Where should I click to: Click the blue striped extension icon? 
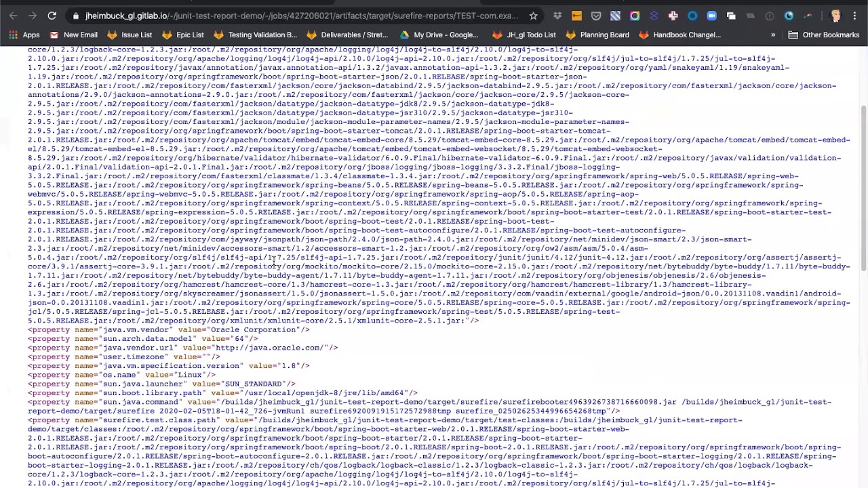[615, 16]
